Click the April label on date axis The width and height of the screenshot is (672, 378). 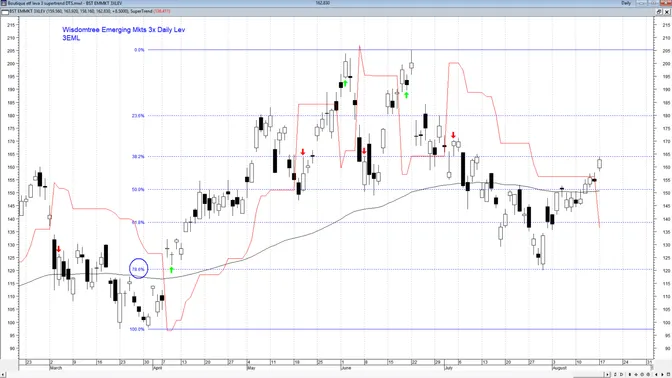coord(158,368)
